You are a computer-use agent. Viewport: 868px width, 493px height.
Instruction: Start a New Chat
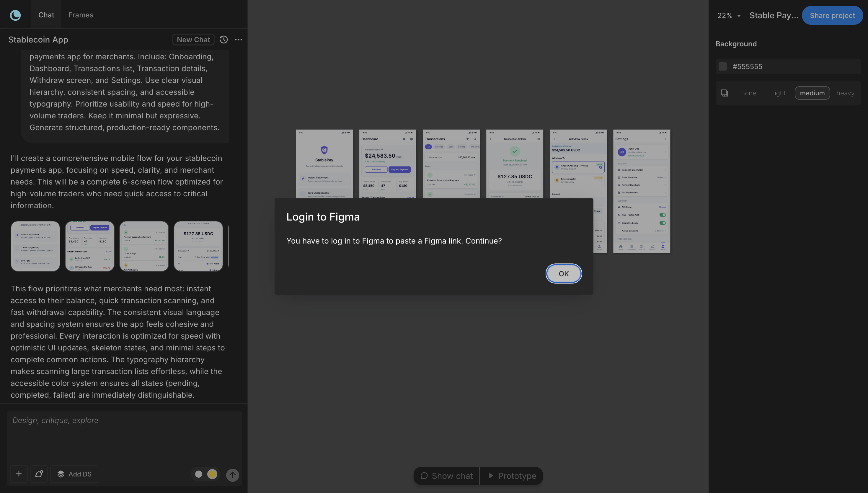193,40
